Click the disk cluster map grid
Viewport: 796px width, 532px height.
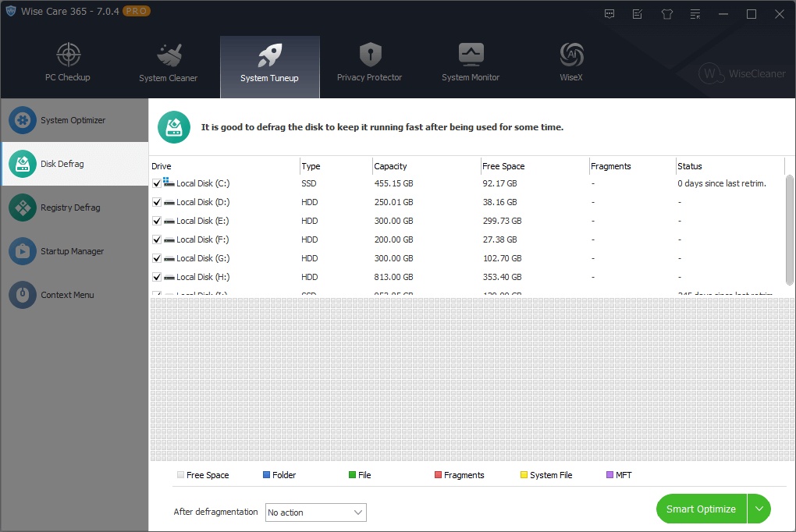click(472, 380)
